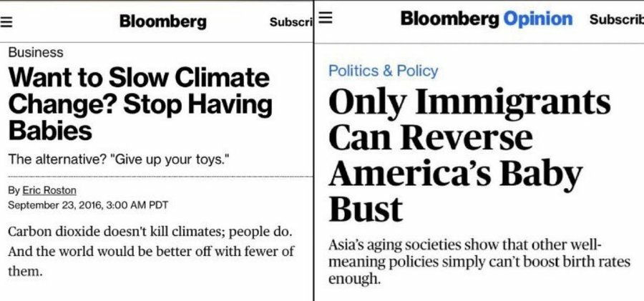Screen dimensions: 644x301
Task: Click Subscribe on the Bloomberg Opinion page
Action: [x=617, y=19]
